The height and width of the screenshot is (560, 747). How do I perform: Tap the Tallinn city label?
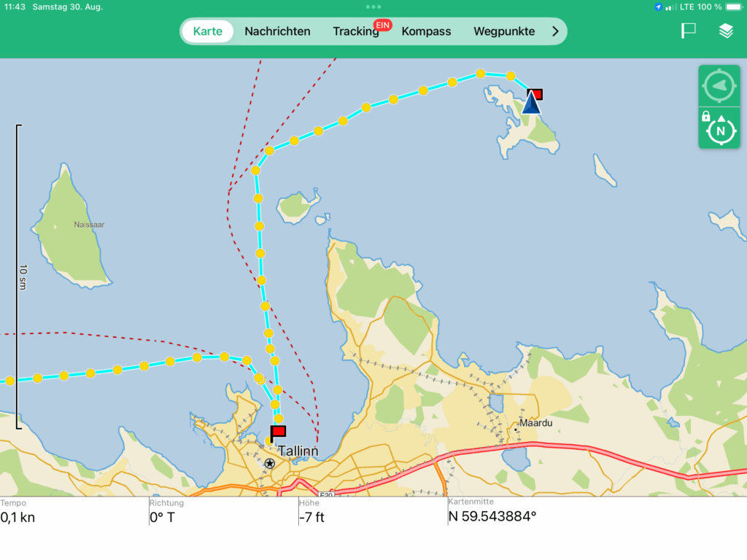click(298, 451)
